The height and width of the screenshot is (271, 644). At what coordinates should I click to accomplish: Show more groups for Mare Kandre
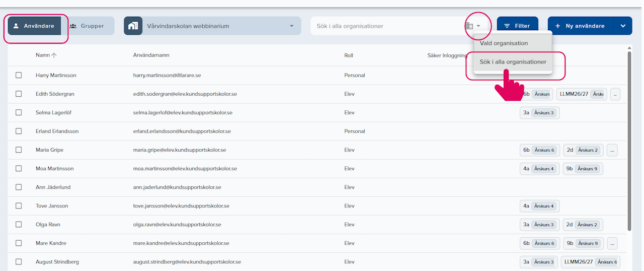[612, 243]
